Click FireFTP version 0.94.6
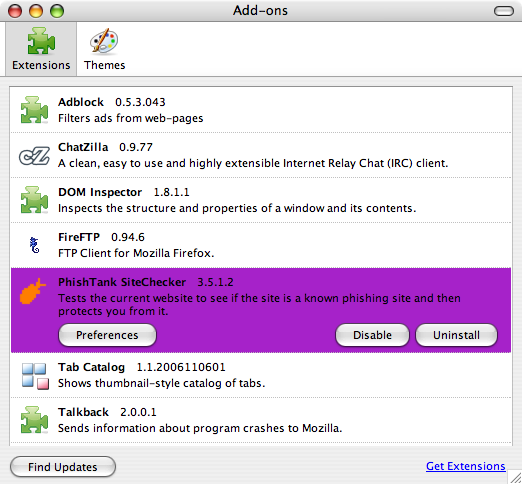This screenshot has width=522, height=484. pyautogui.click(x=128, y=237)
